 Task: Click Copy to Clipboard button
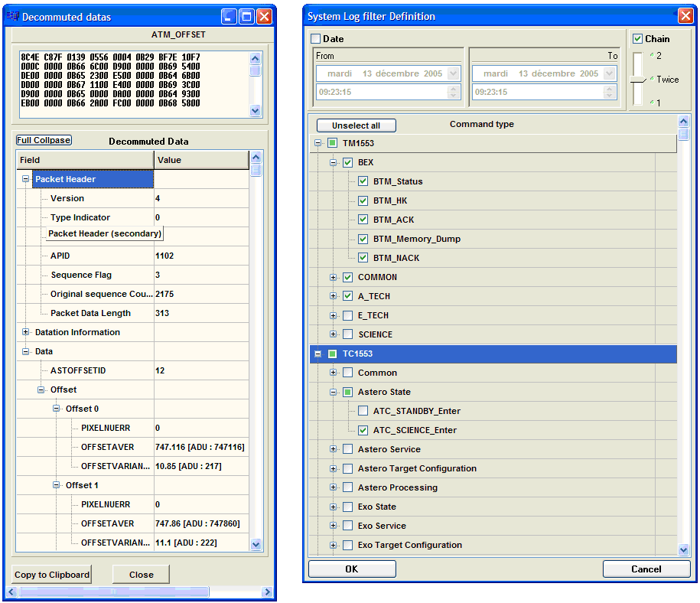[52, 575]
